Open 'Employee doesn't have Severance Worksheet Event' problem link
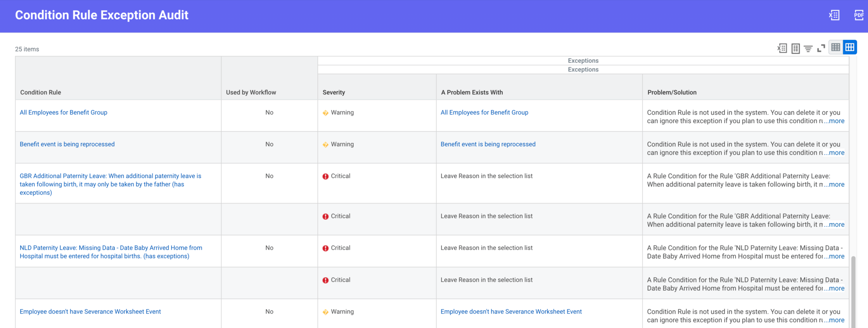Image resolution: width=868 pixels, height=328 pixels. point(511,312)
